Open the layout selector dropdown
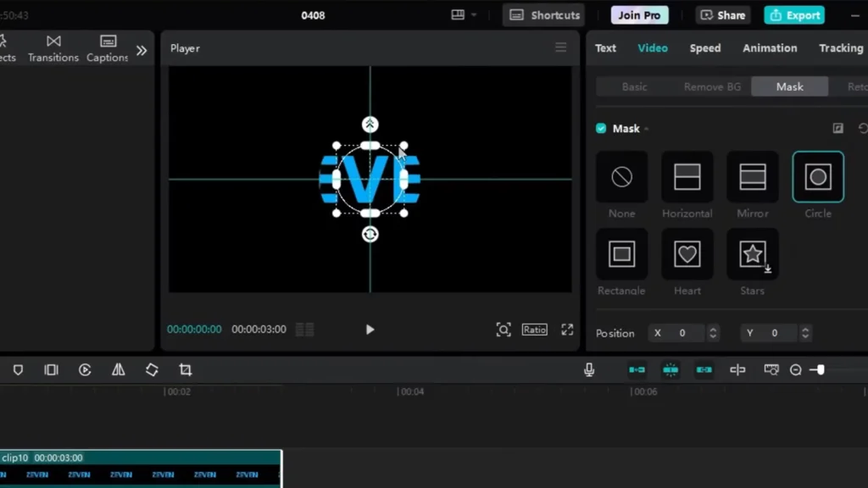 point(464,15)
